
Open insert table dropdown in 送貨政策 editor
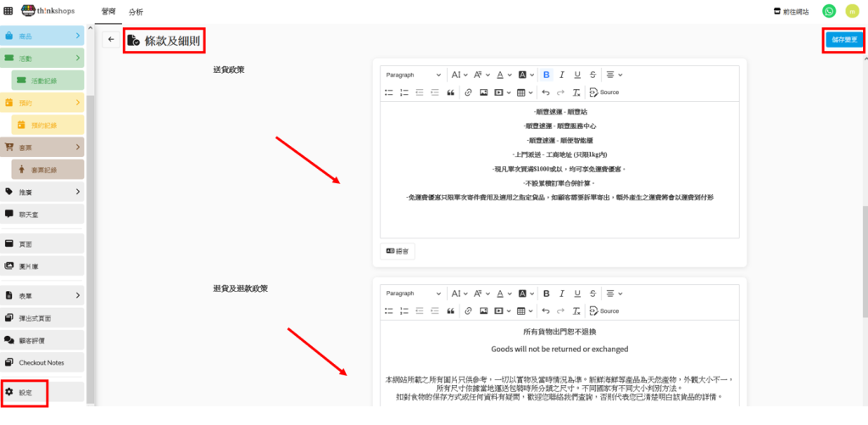524,92
